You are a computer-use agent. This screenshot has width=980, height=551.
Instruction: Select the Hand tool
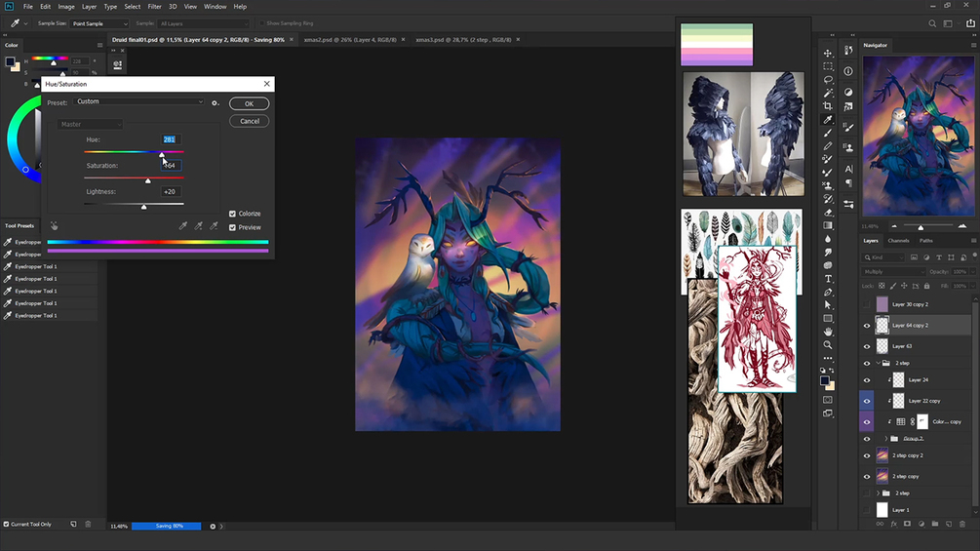pos(828,332)
